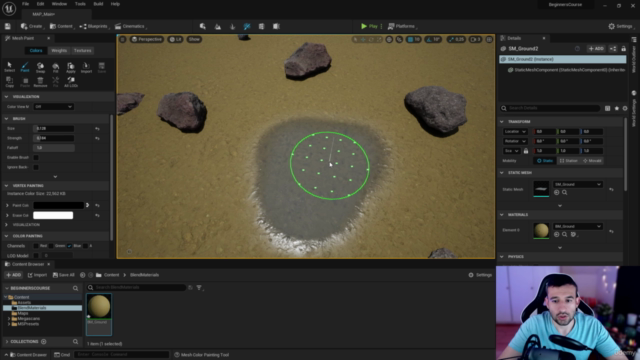Disable the Blue channel checkbox
Screen dimensions: 640x360
[x=69, y=246]
